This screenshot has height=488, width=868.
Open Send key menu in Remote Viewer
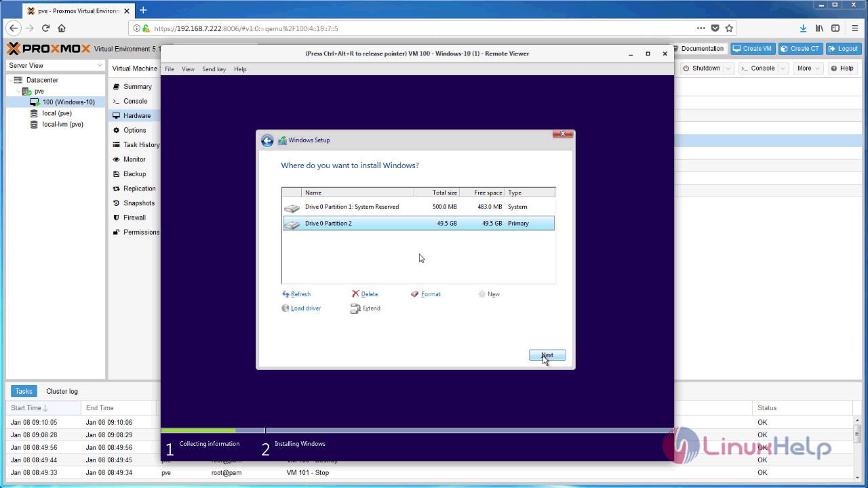[x=214, y=69]
